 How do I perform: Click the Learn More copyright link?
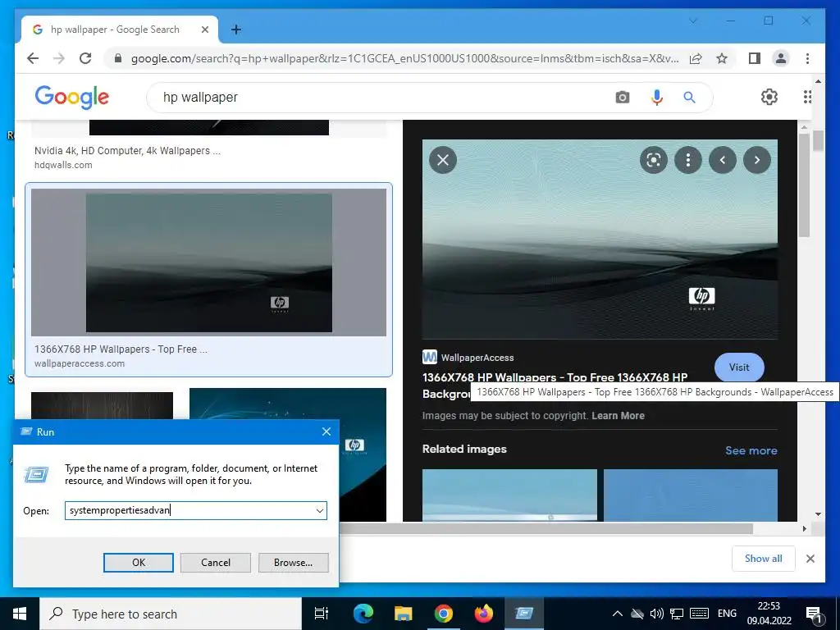[x=618, y=416]
